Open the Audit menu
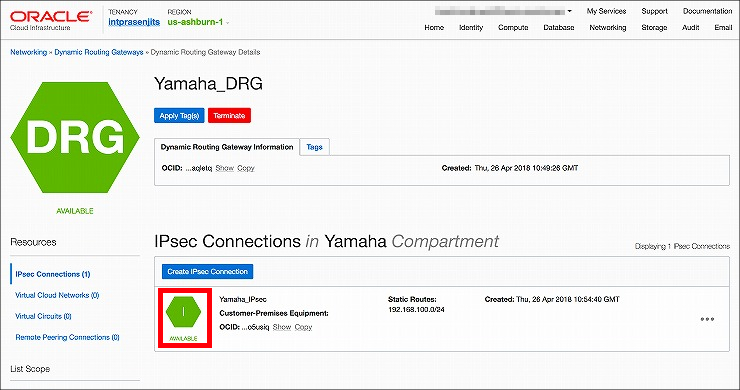Viewport: 740px width, 390px height. (690, 27)
